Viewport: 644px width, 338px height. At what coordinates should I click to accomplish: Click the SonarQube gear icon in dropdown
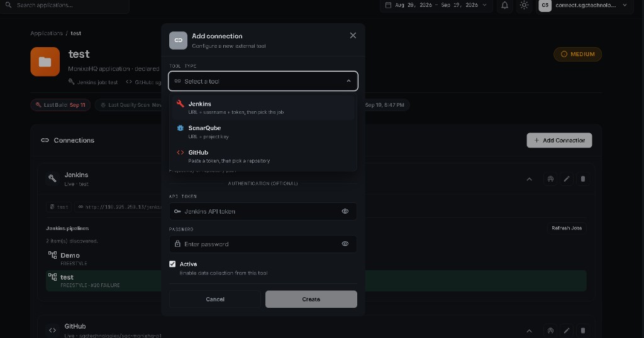pyautogui.click(x=180, y=128)
